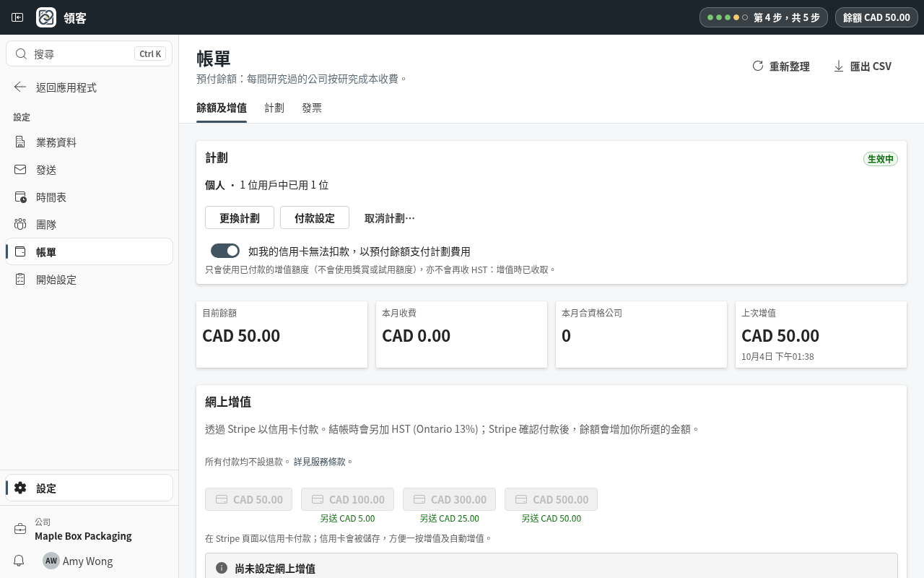Open 團隊 team icon
Viewport: 924px width, 578px height.
(20, 225)
